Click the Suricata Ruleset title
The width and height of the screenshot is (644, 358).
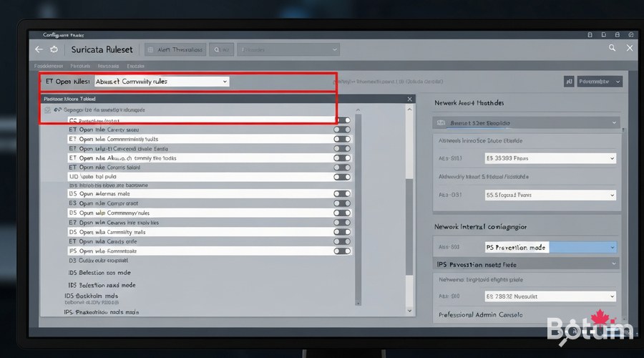point(102,49)
